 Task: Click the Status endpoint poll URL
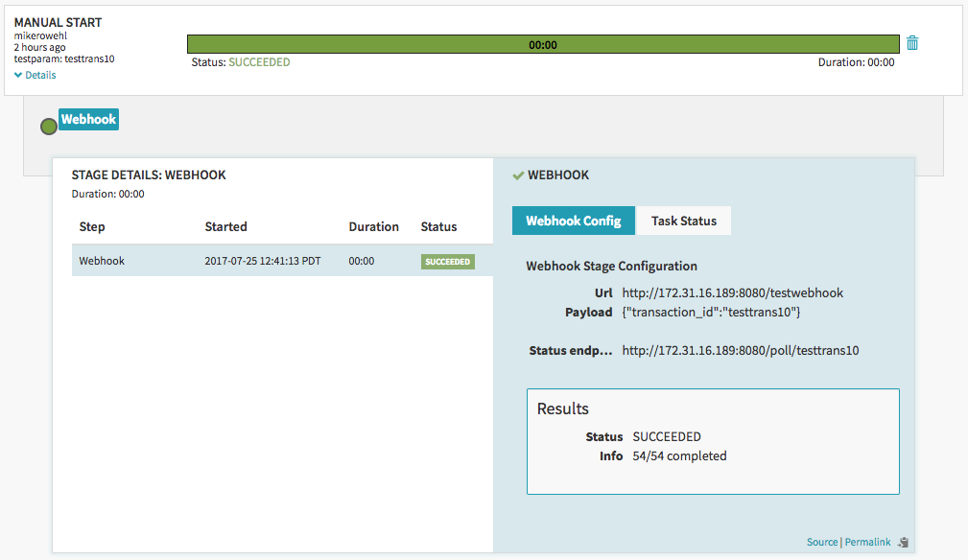tap(741, 350)
